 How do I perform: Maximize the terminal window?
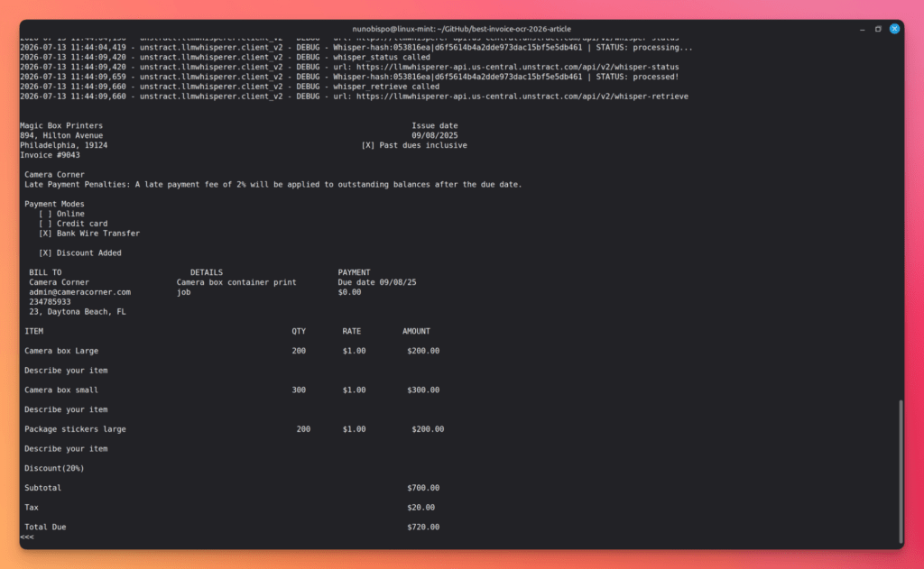tap(878, 29)
